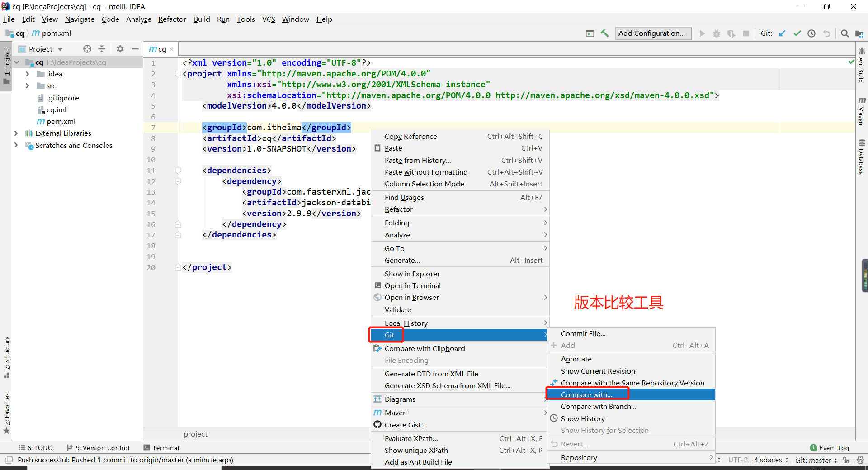Open the Event Log

click(830, 448)
